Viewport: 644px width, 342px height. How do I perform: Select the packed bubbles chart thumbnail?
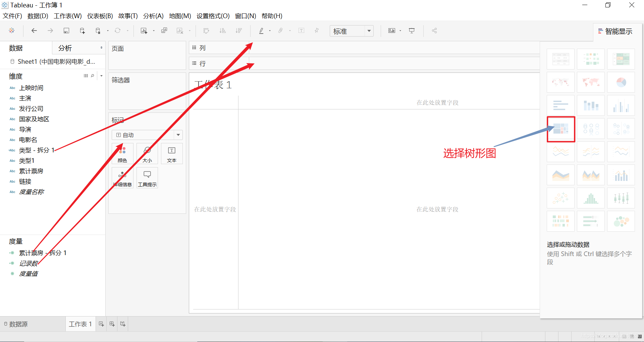(621, 221)
